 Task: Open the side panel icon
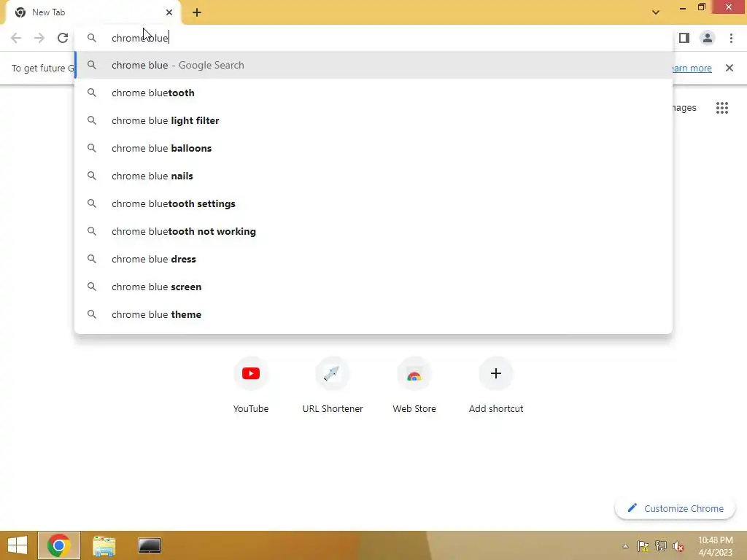tap(684, 38)
